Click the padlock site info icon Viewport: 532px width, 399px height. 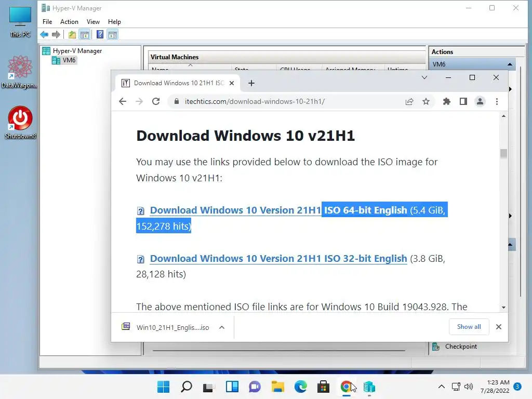[x=177, y=101]
